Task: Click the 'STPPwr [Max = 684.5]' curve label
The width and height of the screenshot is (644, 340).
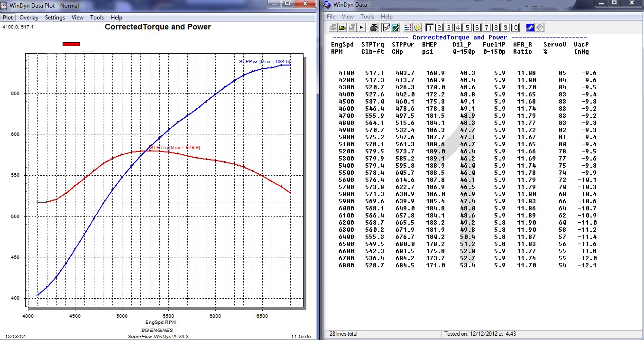Action: pos(265,62)
